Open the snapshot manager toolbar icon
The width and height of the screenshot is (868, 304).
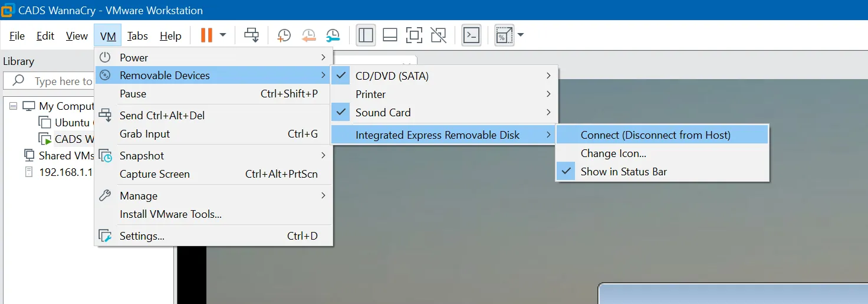(333, 35)
